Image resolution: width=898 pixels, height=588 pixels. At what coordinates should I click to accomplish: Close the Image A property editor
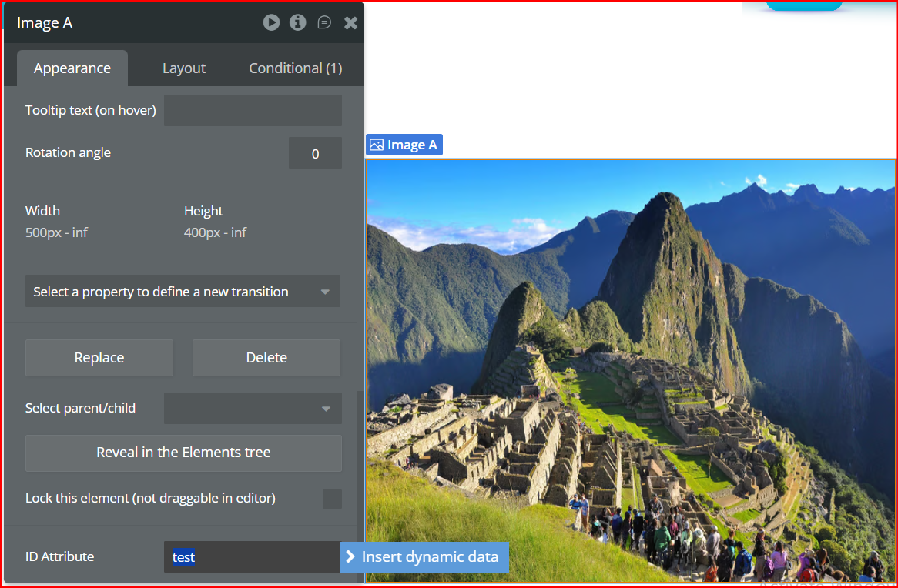click(350, 23)
